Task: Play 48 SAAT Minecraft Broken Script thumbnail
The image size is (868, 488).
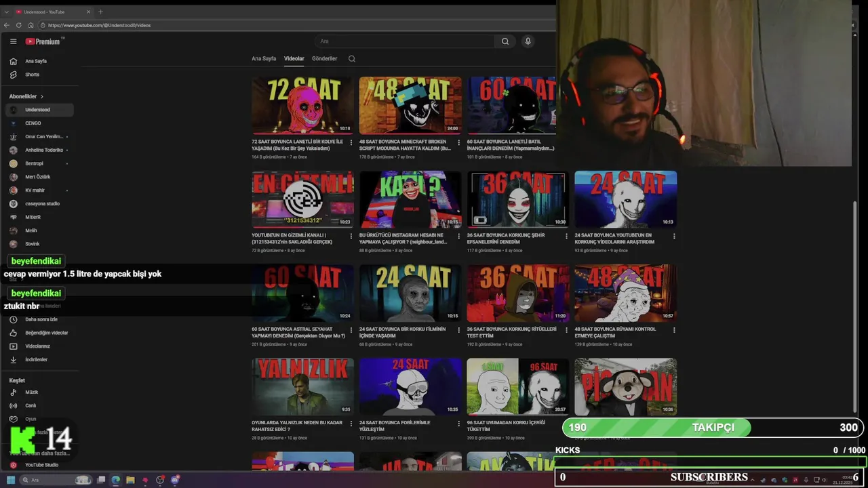Action: click(410, 105)
